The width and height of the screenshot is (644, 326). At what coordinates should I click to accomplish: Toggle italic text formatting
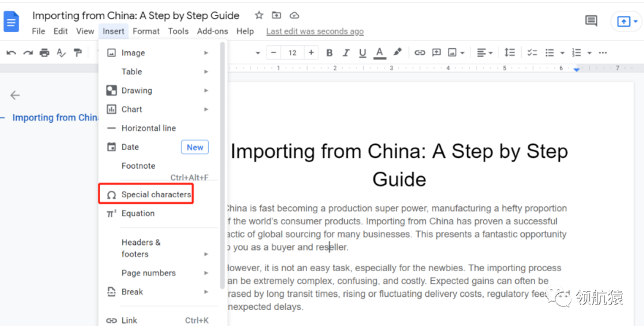(346, 53)
